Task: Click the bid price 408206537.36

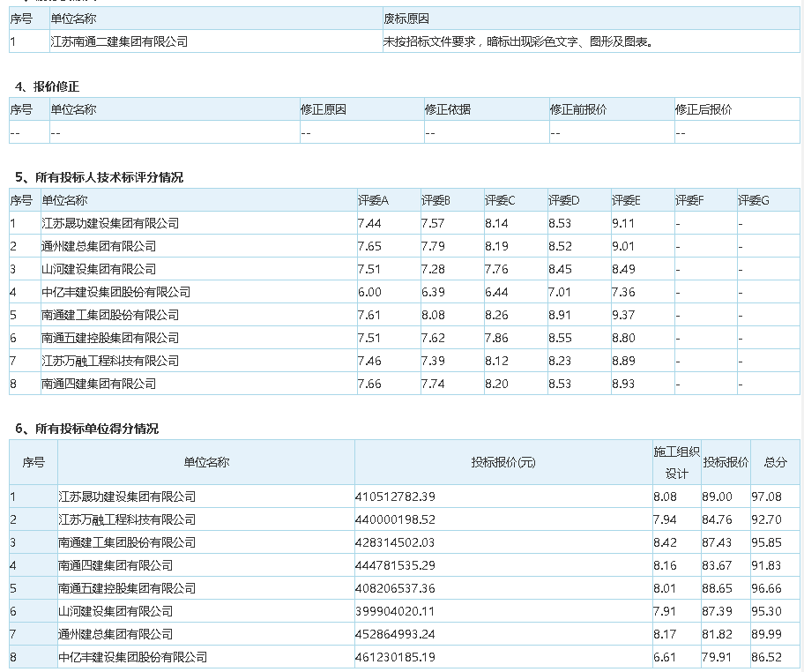Action: tap(395, 588)
